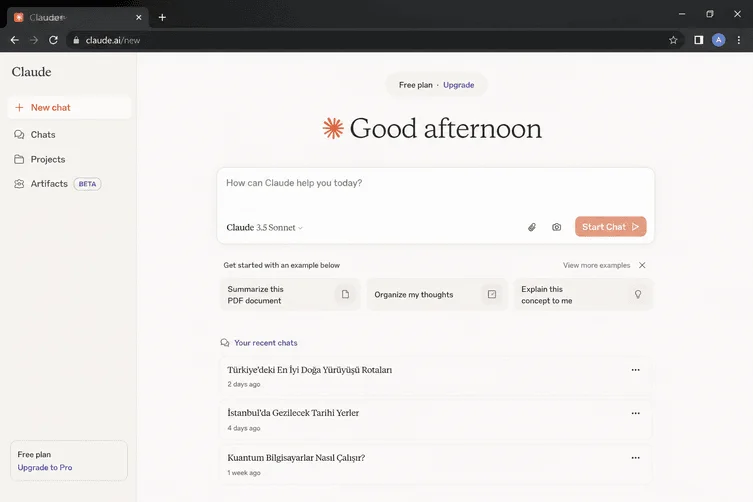Click the camera screenshot icon
The image size is (753, 502).
point(556,227)
